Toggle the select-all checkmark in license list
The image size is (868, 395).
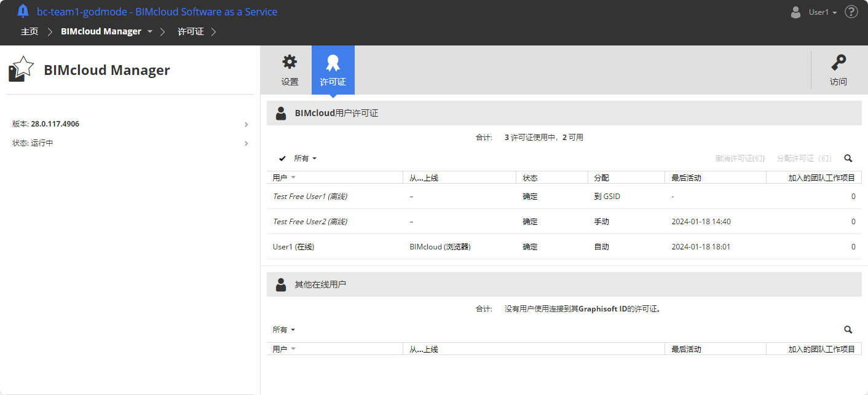click(x=282, y=158)
